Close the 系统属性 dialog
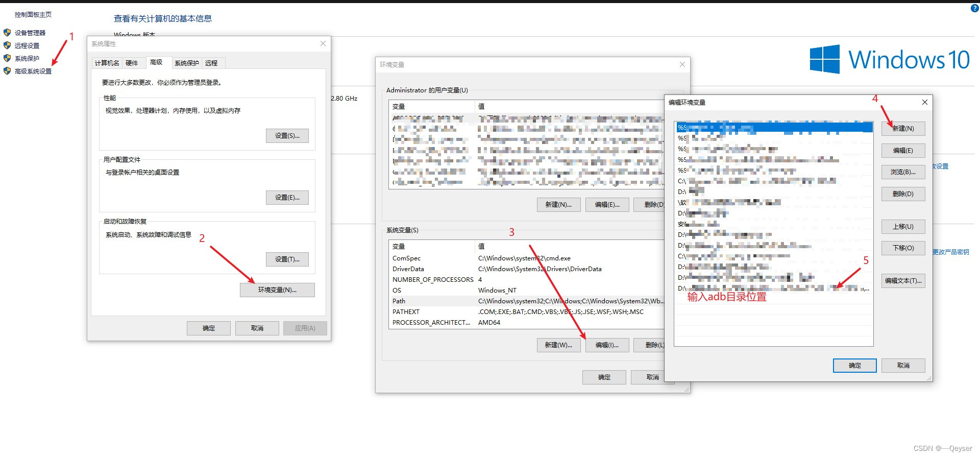 coord(323,43)
